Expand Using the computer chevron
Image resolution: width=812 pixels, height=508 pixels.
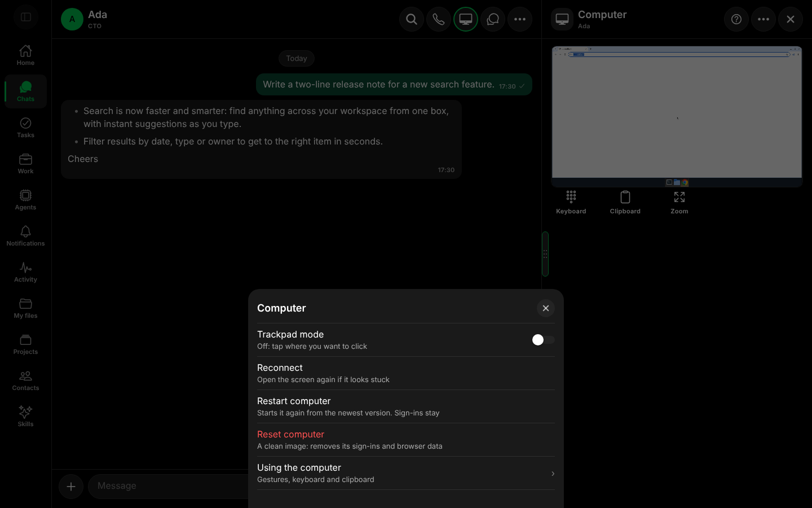pos(553,474)
